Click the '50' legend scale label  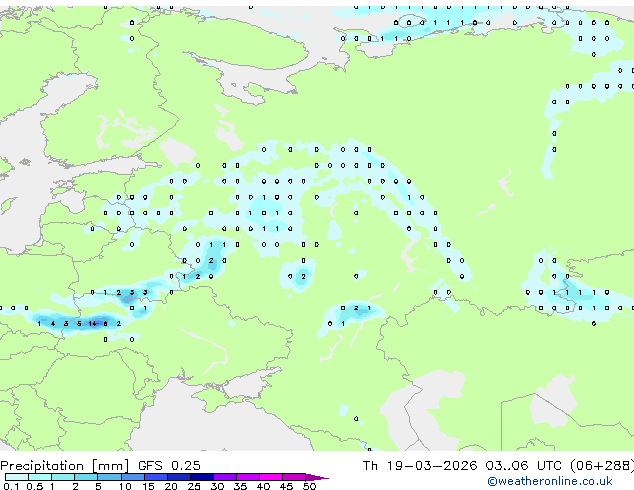[309, 486]
